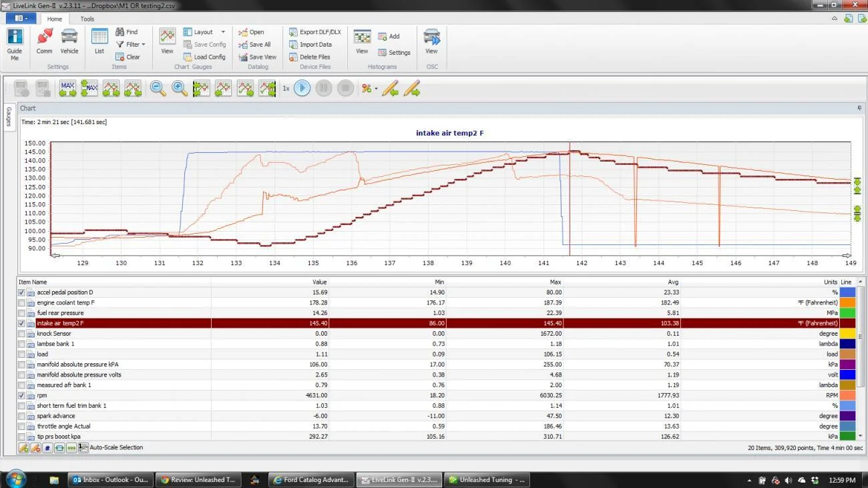Click Delete Files button
Viewport: 868px width, 488px height.
(x=310, y=57)
